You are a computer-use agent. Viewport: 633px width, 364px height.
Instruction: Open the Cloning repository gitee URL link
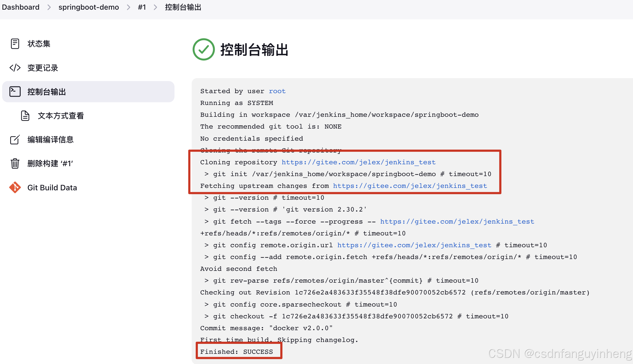358,162
